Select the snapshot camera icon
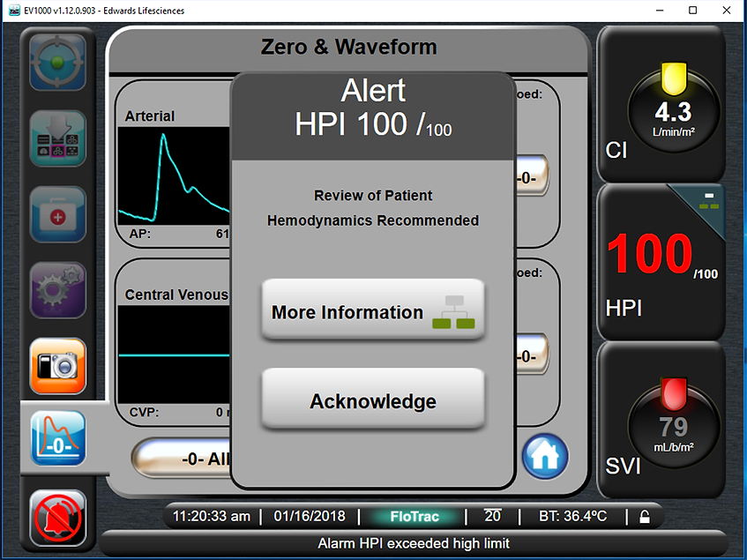Screen dimensions: 747x560 click(x=56, y=364)
